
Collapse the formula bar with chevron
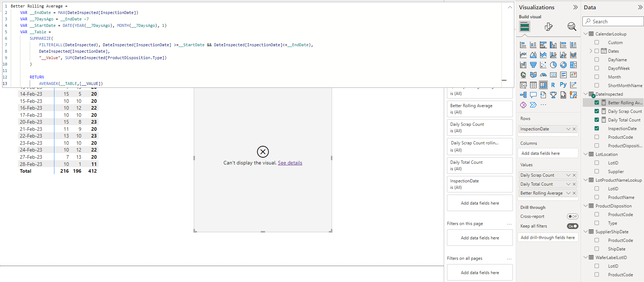click(510, 7)
